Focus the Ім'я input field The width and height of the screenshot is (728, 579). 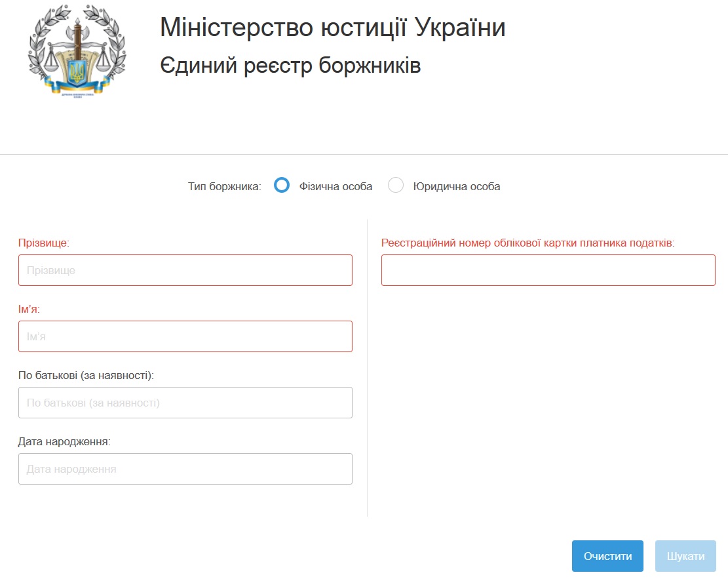(x=185, y=336)
